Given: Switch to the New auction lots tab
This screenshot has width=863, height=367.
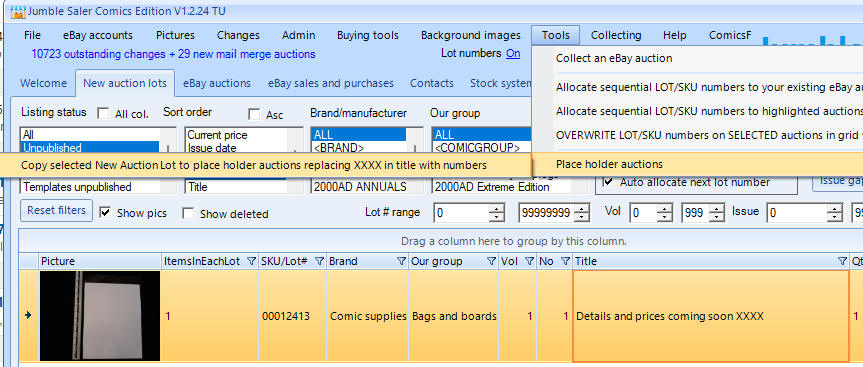Looking at the screenshot, I should coord(125,83).
